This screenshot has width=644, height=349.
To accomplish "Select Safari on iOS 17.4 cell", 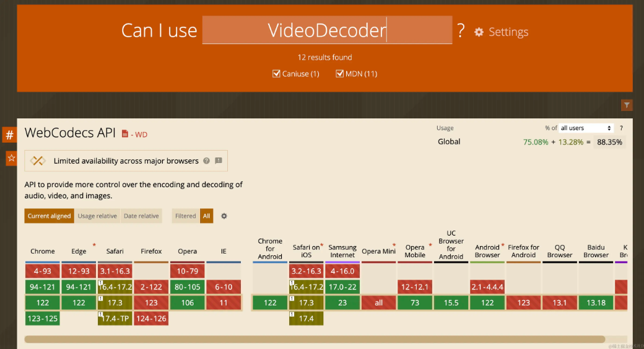I will (307, 319).
